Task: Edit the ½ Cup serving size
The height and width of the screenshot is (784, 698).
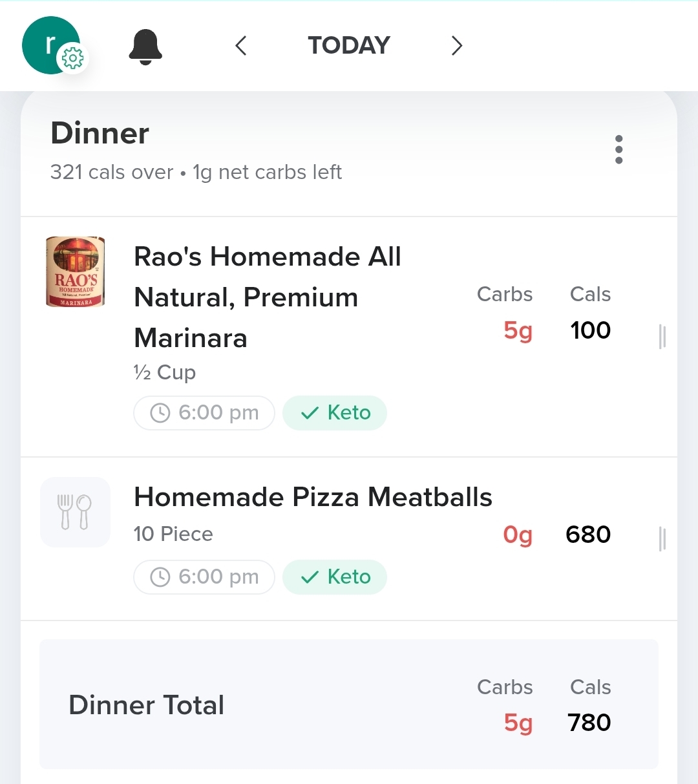Action: [x=164, y=372]
